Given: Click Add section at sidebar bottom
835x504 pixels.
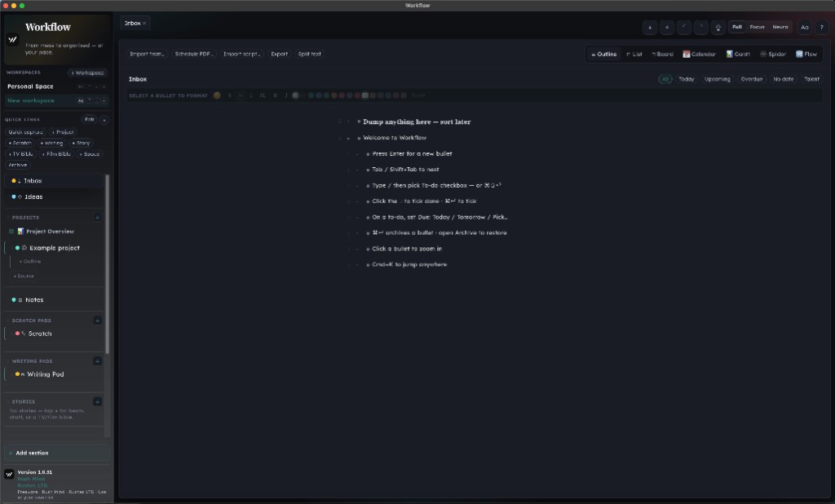Looking at the screenshot, I should [57, 453].
